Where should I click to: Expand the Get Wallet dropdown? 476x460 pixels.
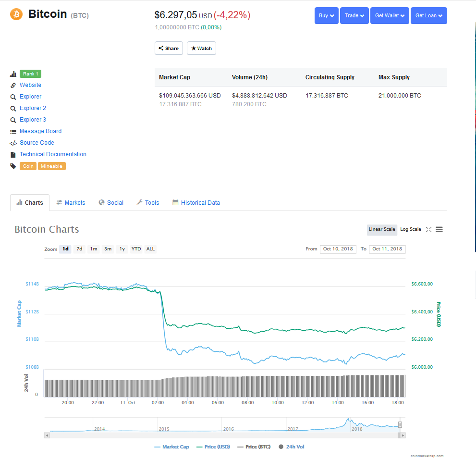390,15
